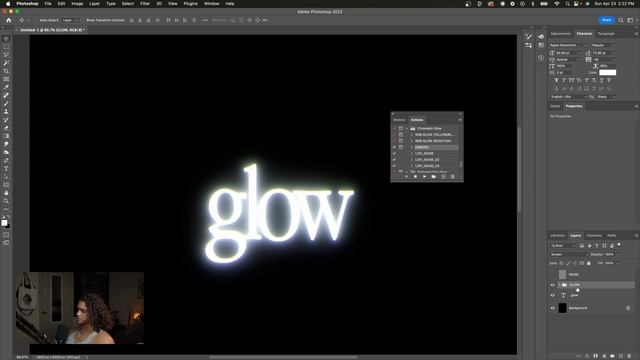This screenshot has height=360, width=640.
Task: Apply Underline in Character panel
Action: (x=601, y=80)
